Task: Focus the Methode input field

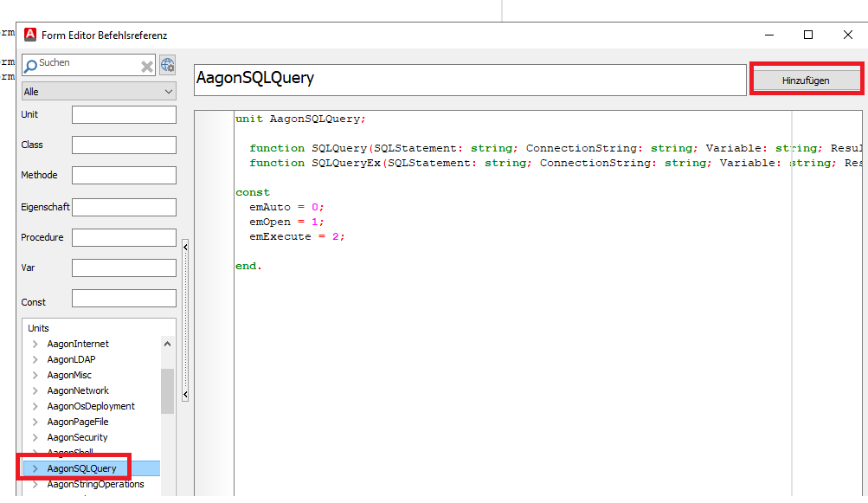Action: [x=124, y=176]
